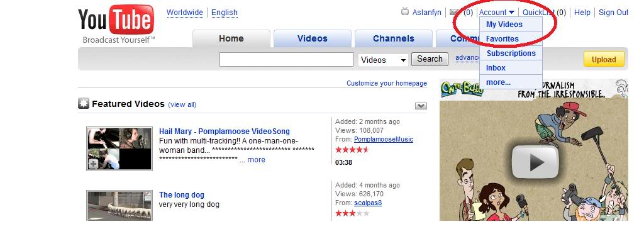Switch to the Channels tab
This screenshot has height=246, width=644.
tap(393, 38)
